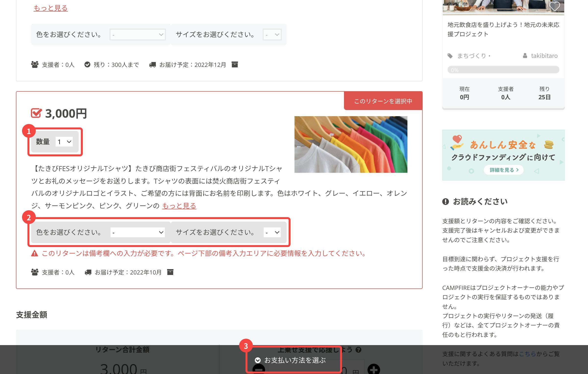Click the colorful T-shirts thumbnail image
Image resolution: width=588 pixels, height=374 pixels.
pyautogui.click(x=351, y=144)
